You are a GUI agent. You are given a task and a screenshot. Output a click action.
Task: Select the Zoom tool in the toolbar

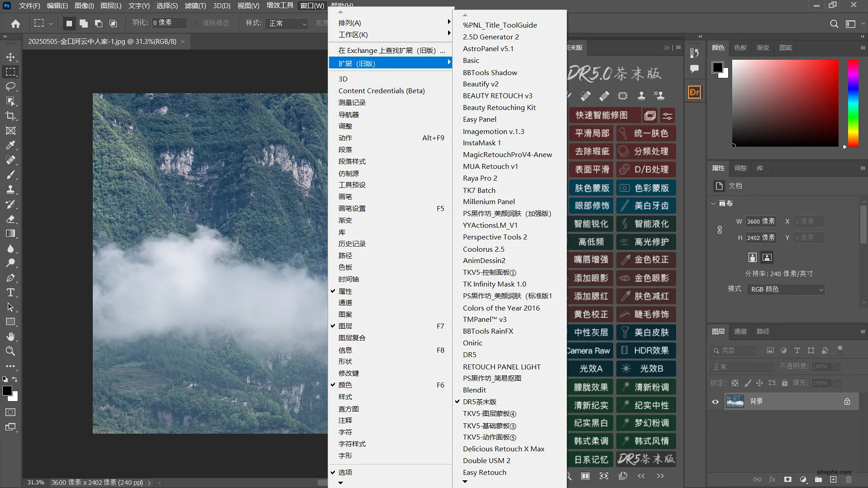click(11, 351)
